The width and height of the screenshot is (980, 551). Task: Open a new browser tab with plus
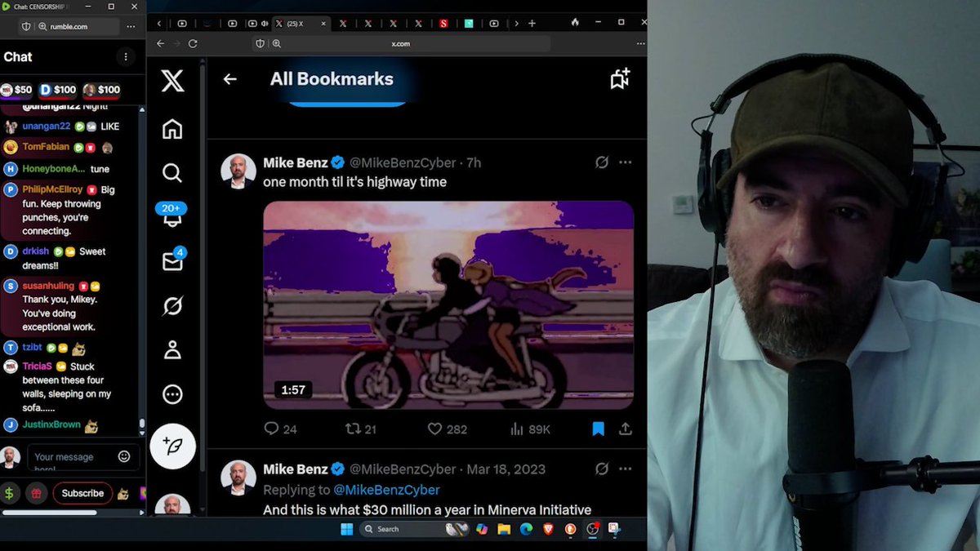coord(532,23)
